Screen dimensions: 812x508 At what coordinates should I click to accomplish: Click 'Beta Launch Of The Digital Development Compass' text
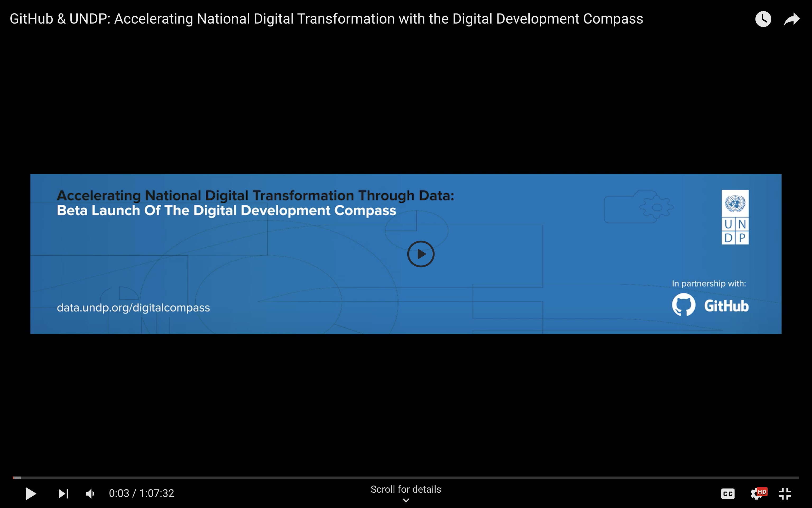tap(227, 211)
